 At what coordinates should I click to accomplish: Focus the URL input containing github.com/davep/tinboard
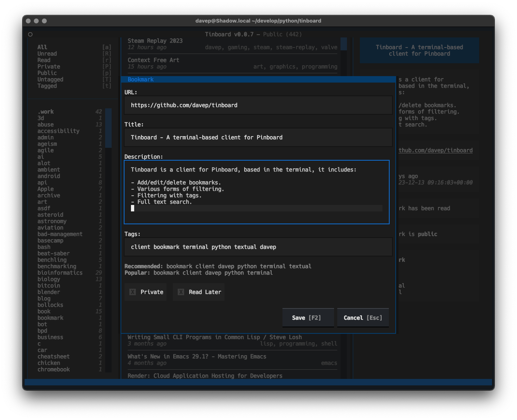pyautogui.click(x=258, y=105)
